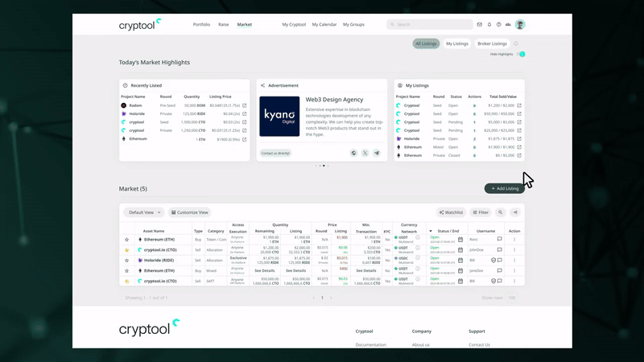
Task: Click shield icon in Holoride (RIDE) row
Action: 493,260
